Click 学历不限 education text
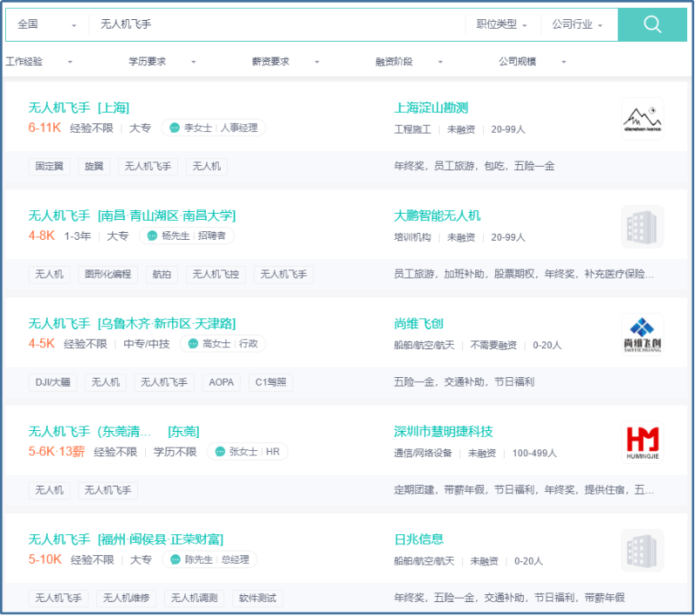This screenshot has height=616, width=695. coord(175,452)
